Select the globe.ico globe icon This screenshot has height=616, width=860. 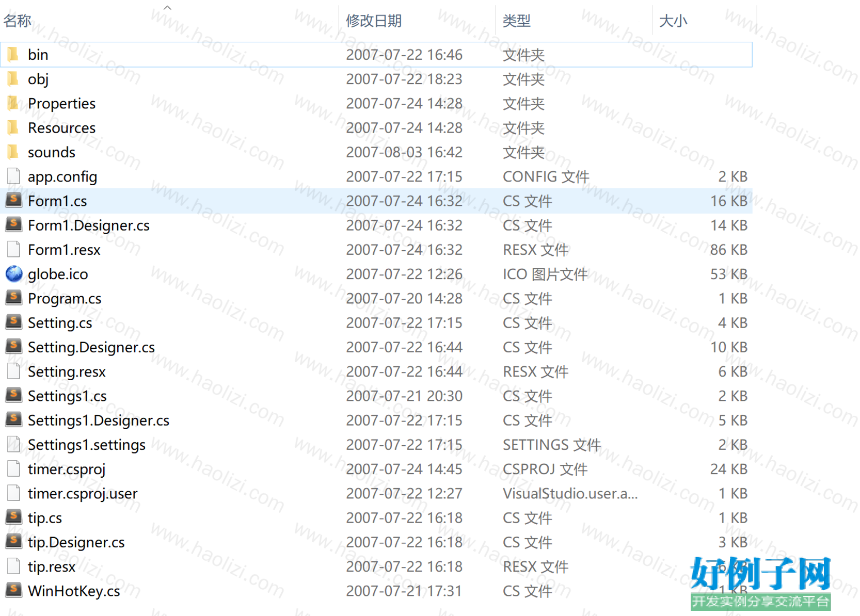14,274
